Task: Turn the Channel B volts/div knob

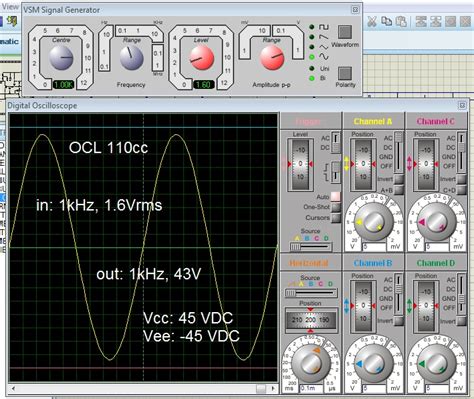Action: pyautogui.click(x=373, y=364)
